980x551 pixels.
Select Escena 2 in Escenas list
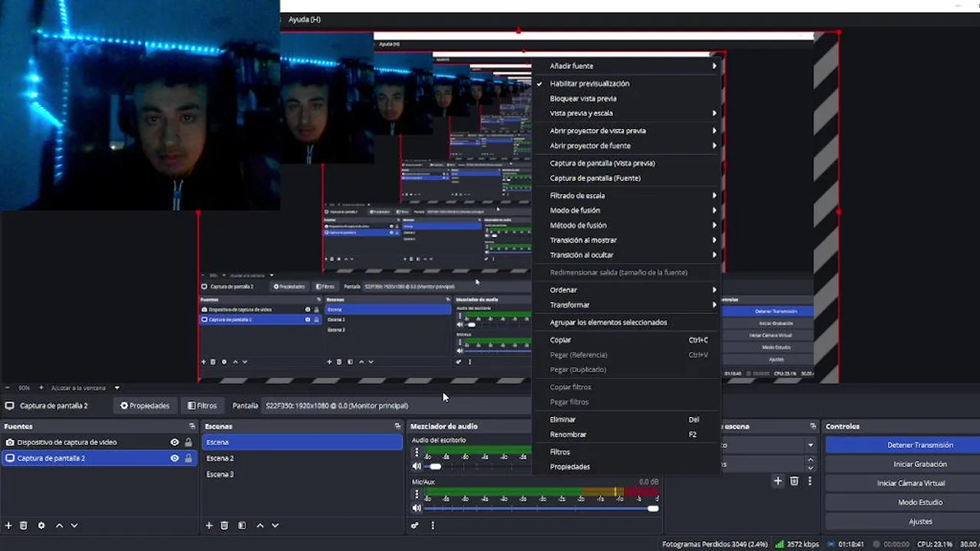pyautogui.click(x=302, y=458)
